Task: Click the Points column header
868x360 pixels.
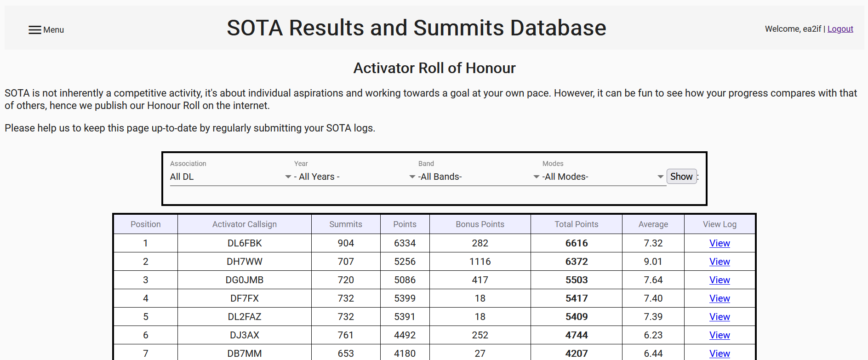Action: tap(405, 224)
